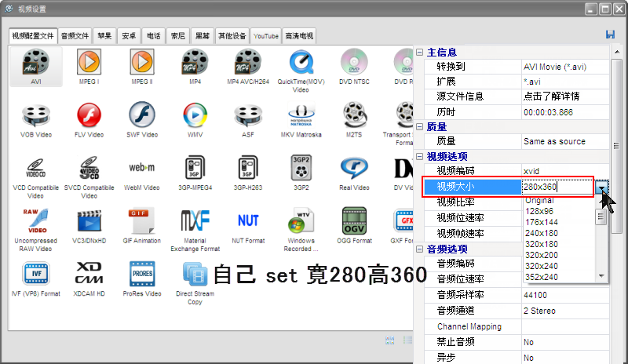
Task: Select the MP4 format icon
Action: coord(195,62)
